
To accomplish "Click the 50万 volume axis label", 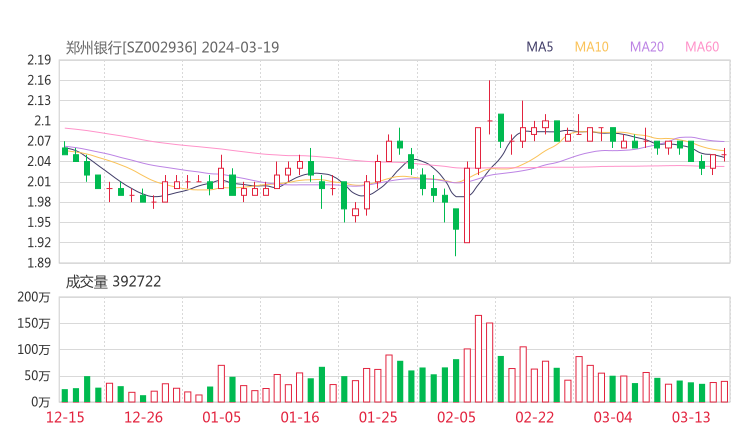I will [37, 376].
